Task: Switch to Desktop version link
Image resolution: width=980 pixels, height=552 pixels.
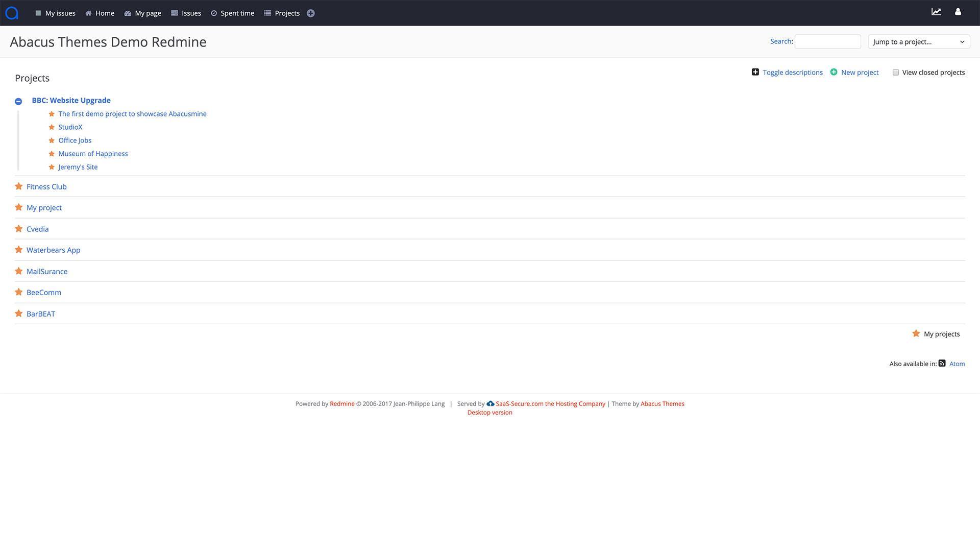Action: click(x=489, y=413)
